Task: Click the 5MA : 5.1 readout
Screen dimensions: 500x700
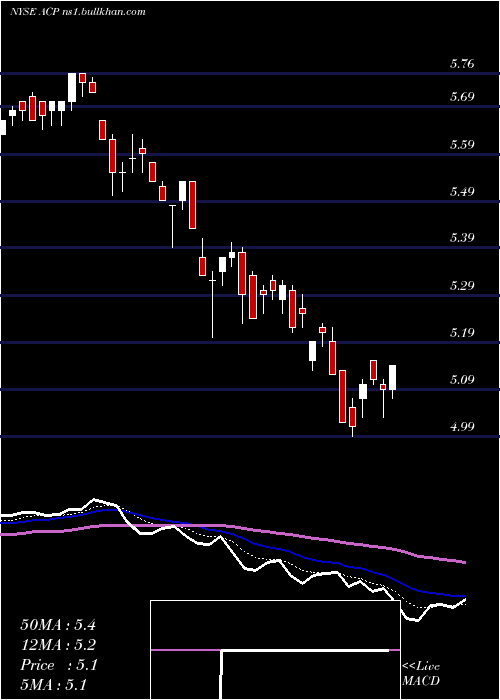Action: 53,685
